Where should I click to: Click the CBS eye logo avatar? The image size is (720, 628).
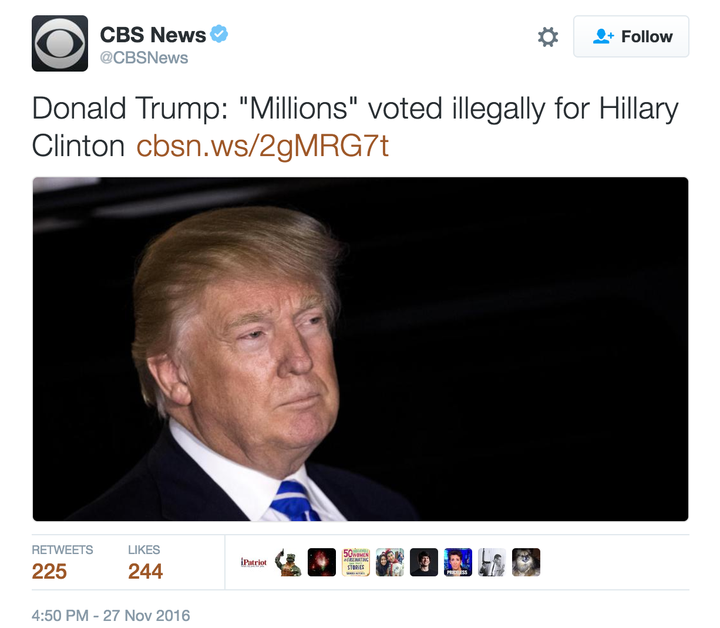(60, 43)
